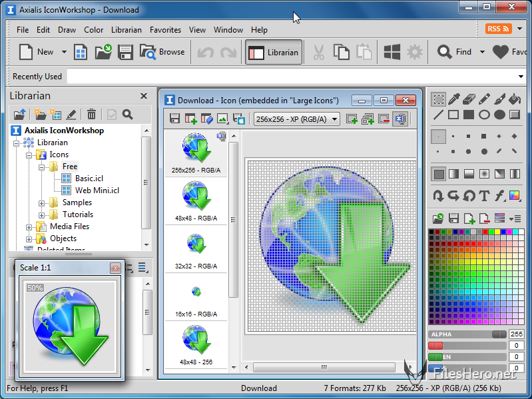The height and width of the screenshot is (399, 532).
Task: Open the Librarian menu
Action: coord(127,30)
